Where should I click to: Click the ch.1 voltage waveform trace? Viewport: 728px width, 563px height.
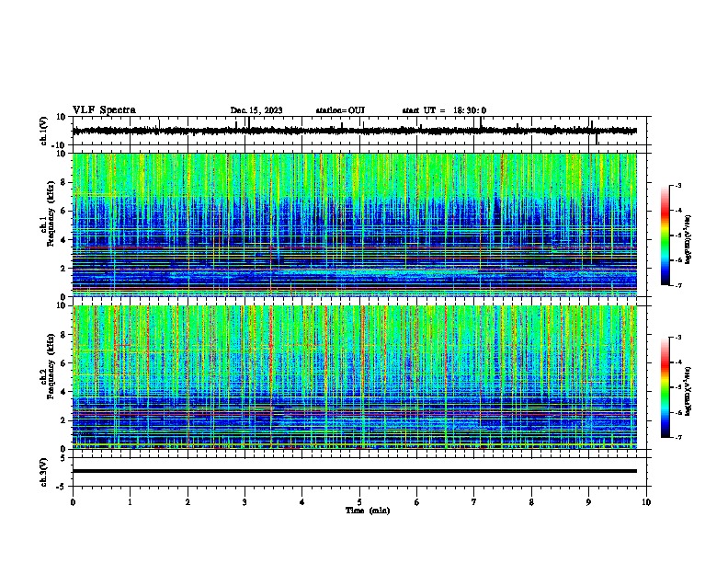point(355,131)
